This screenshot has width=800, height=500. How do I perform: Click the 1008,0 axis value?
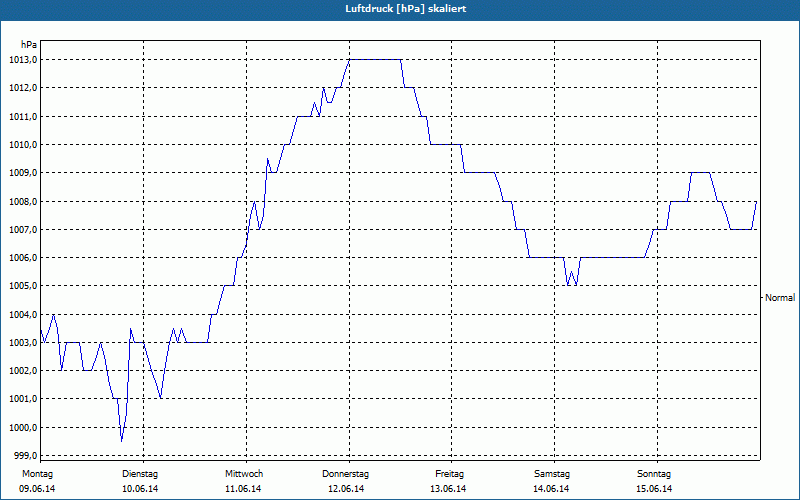tap(22, 202)
